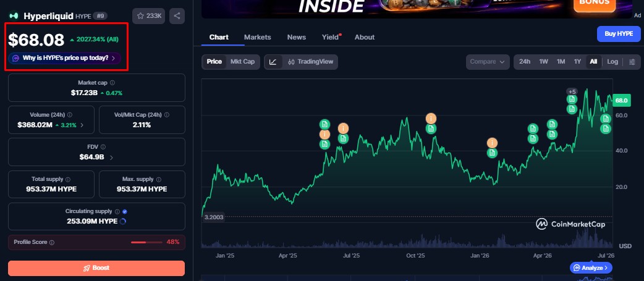Screen dimensions: 644x281
Task: Open Circulating supply info icon
Action: 117,212
